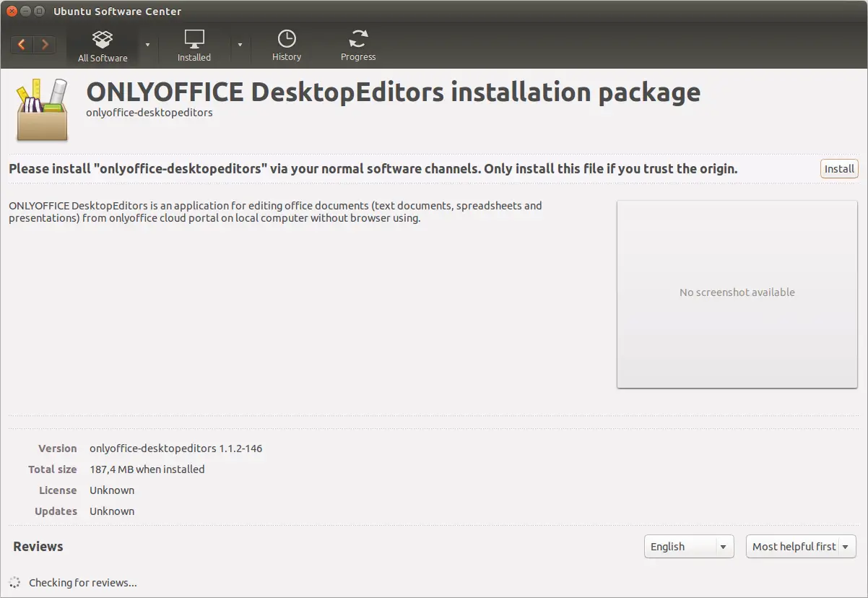
Task: Close the Ubuntu Software Center window
Action: pyautogui.click(x=12, y=11)
